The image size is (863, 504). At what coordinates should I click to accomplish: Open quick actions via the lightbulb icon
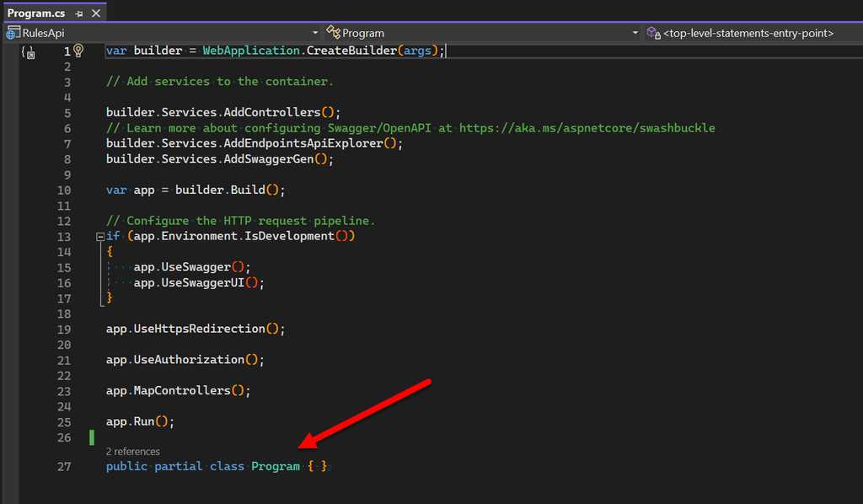click(x=78, y=51)
